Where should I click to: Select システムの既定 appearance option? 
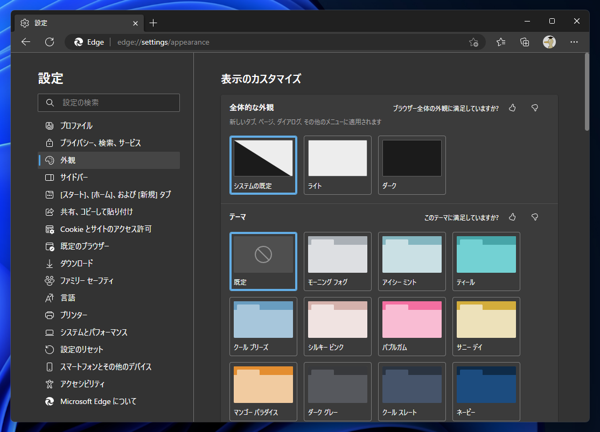point(263,165)
